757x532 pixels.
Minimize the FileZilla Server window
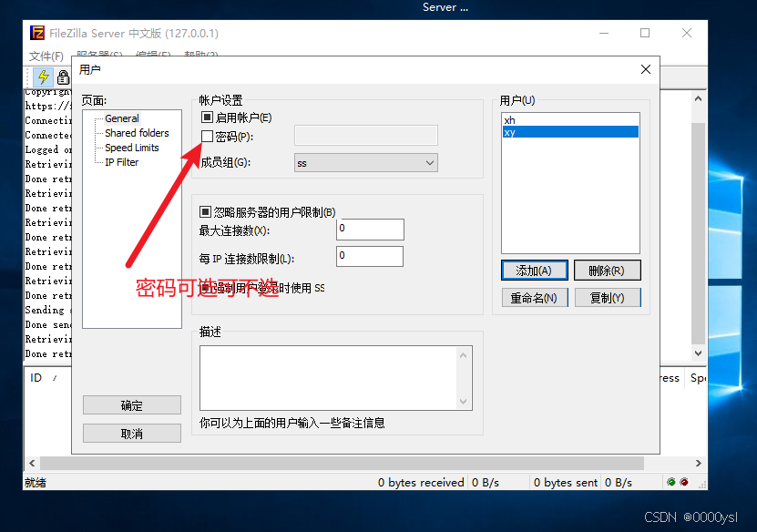603,33
